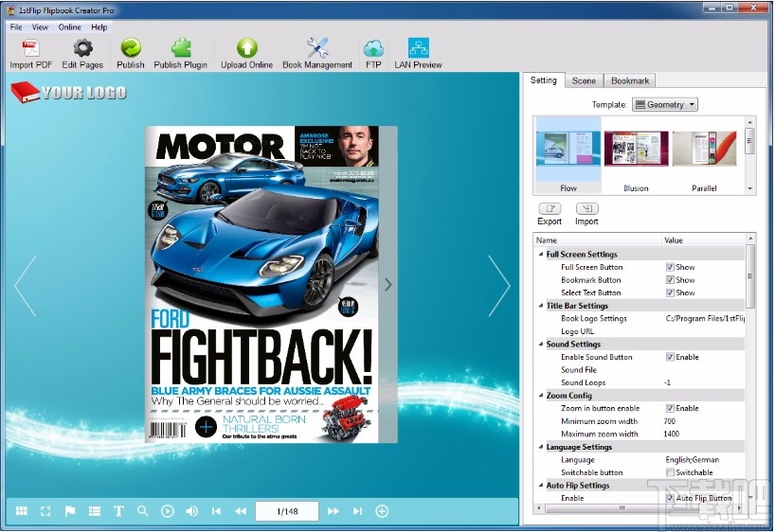Go to previous page double-arrow icon
The width and height of the screenshot is (775, 532).
(x=241, y=511)
